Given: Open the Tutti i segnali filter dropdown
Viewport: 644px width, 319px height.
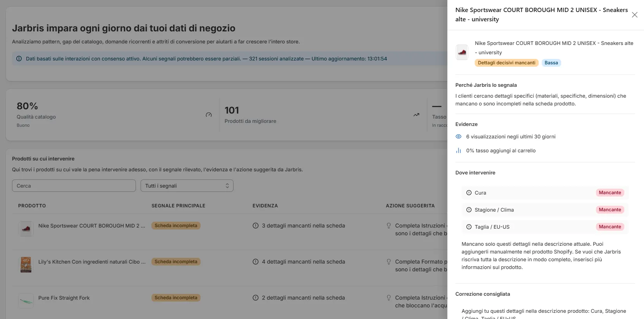Looking at the screenshot, I should (x=187, y=186).
